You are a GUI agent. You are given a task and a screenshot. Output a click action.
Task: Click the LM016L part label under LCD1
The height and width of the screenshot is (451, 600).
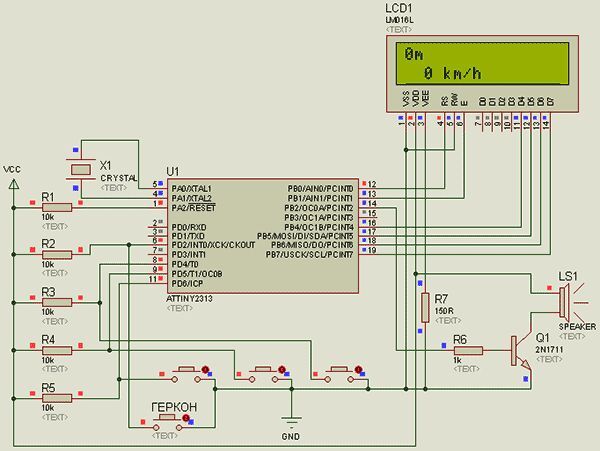(399, 20)
